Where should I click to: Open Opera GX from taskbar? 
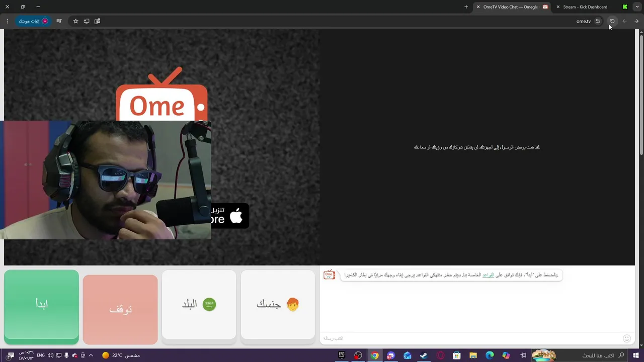[x=440, y=355]
